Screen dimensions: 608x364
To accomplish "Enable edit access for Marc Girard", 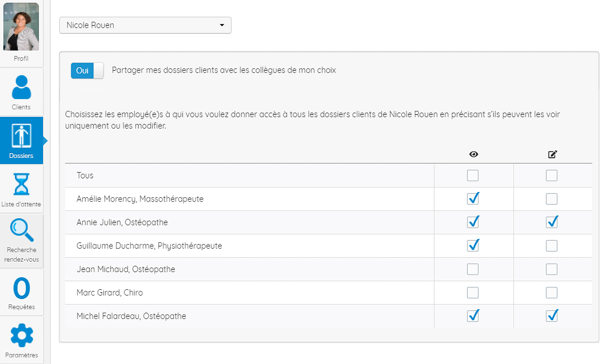I will (552, 292).
